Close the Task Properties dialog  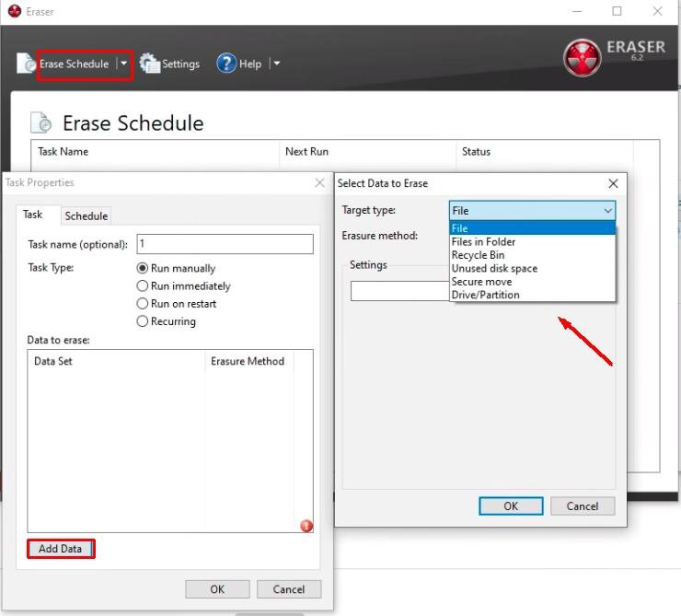[x=319, y=182]
